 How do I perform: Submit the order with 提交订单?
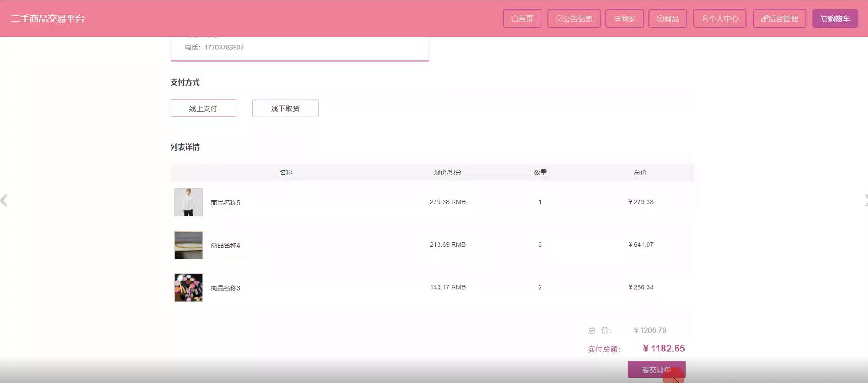tap(656, 369)
